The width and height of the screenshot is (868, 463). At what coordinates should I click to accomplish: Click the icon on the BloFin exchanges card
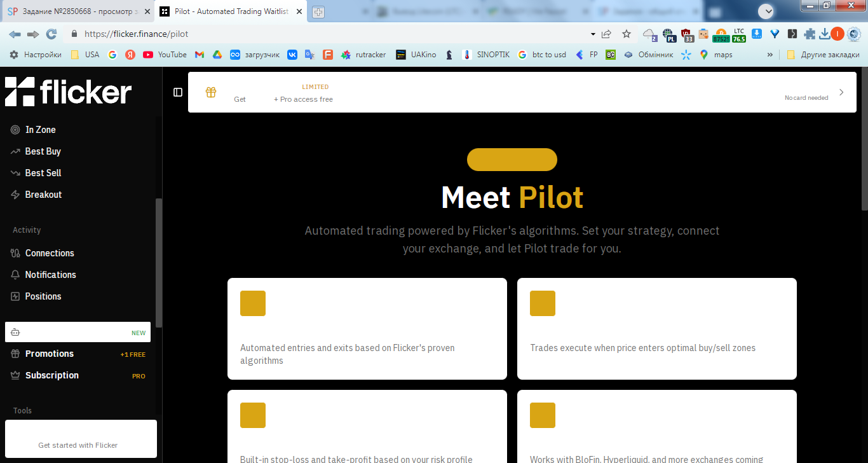click(x=543, y=415)
